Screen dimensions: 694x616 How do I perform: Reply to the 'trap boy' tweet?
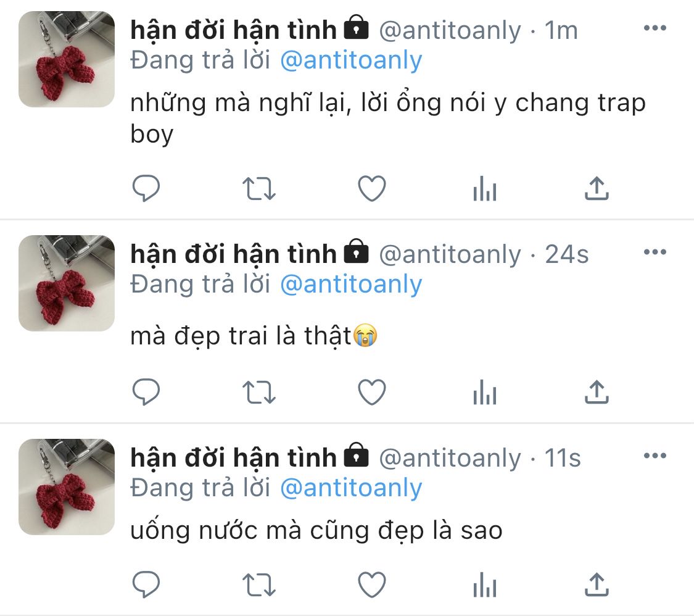point(146,188)
